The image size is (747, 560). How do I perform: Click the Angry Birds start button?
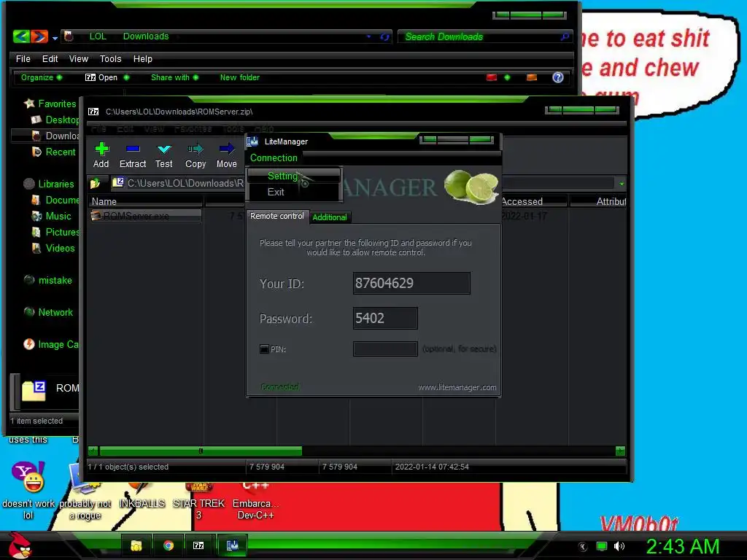click(x=20, y=545)
